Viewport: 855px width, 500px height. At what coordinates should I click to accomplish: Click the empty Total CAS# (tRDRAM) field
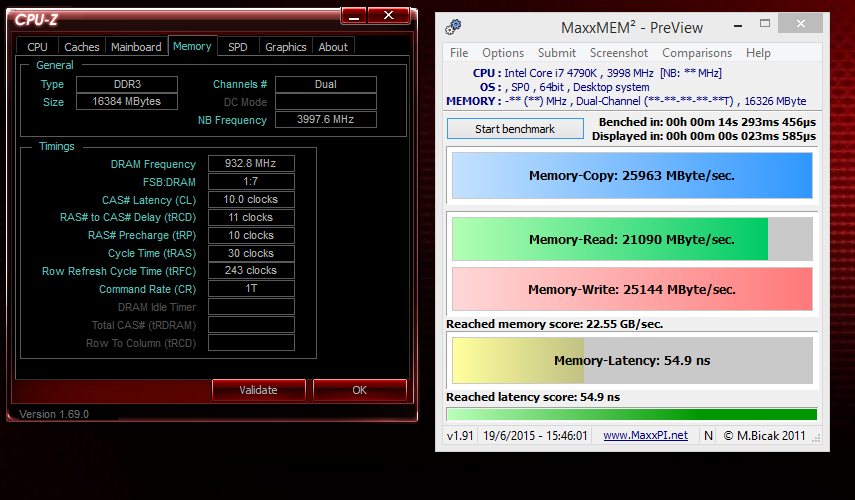click(251, 324)
